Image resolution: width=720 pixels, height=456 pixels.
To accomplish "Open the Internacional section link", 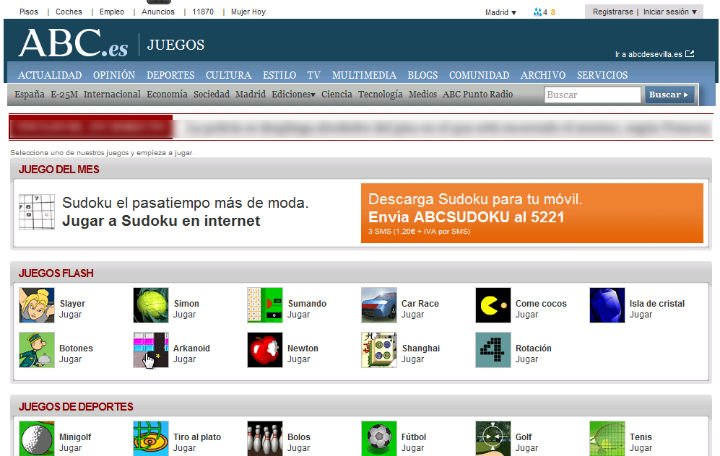I will tap(112, 94).
